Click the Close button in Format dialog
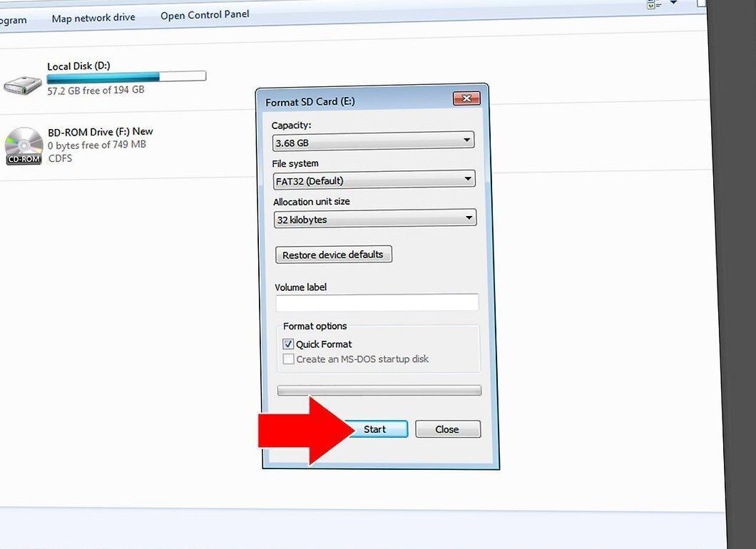Image resolution: width=756 pixels, height=549 pixels. (448, 429)
